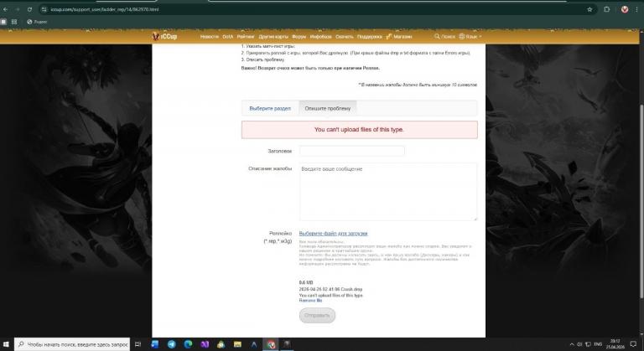Click the network icon in system tray

[588, 344]
